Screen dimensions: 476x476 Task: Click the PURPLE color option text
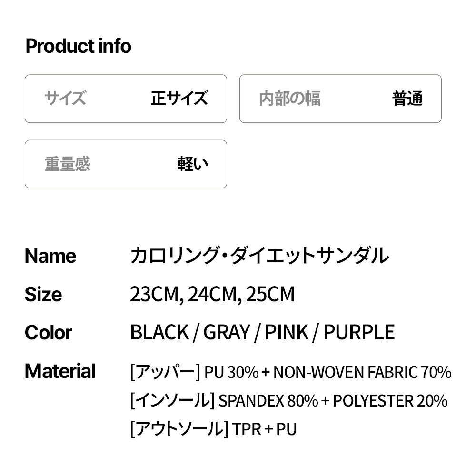[359, 333]
